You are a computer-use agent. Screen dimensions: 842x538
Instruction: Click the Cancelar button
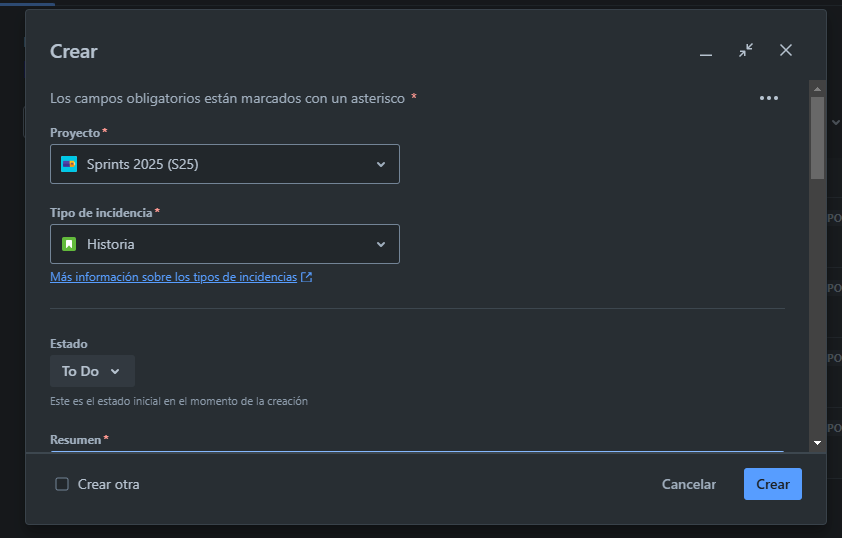tap(688, 484)
